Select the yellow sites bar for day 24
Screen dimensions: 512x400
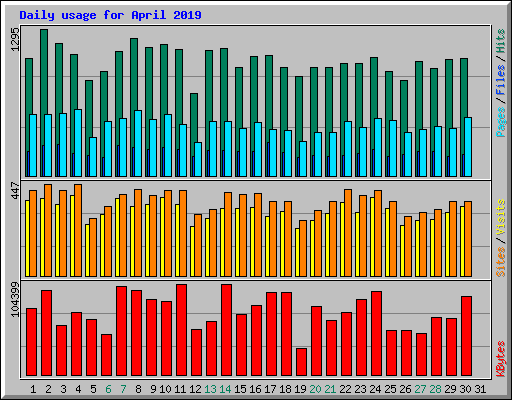[x=372, y=237]
